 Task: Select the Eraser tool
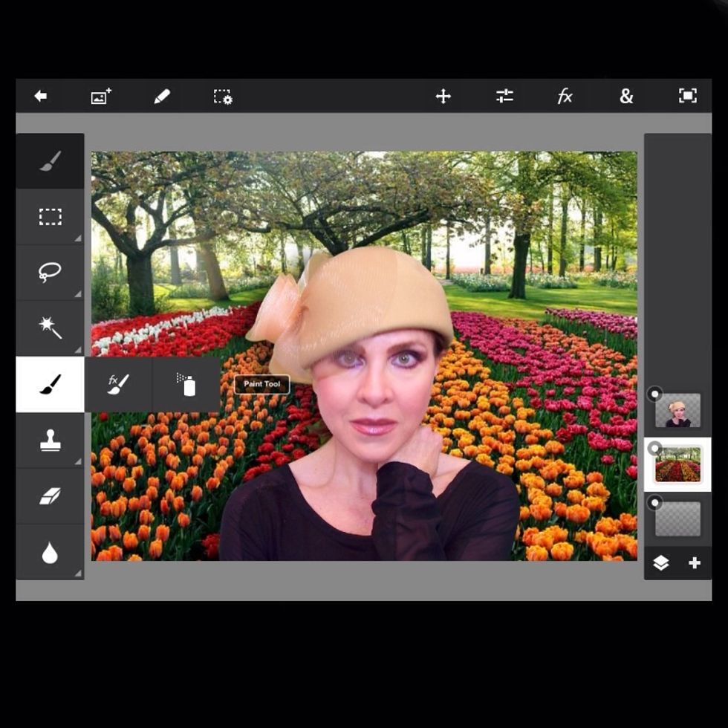[x=50, y=496]
